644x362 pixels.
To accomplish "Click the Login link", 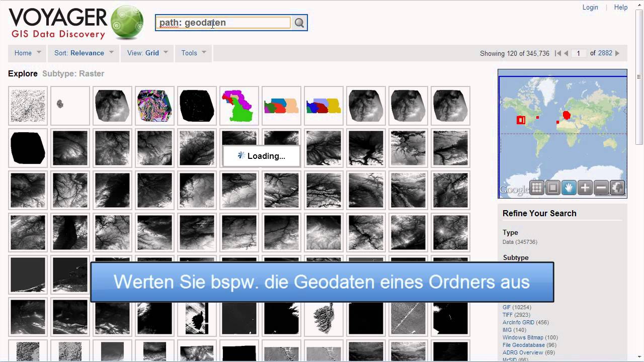I will click(x=590, y=8).
